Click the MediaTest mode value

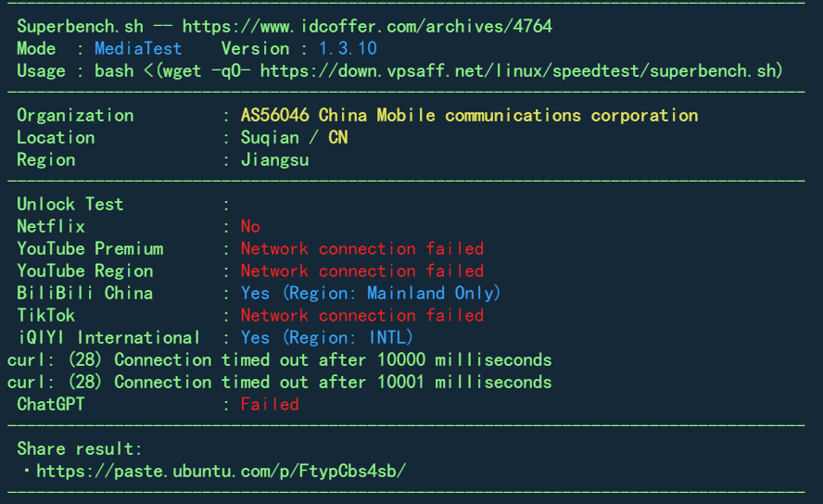[x=138, y=48]
